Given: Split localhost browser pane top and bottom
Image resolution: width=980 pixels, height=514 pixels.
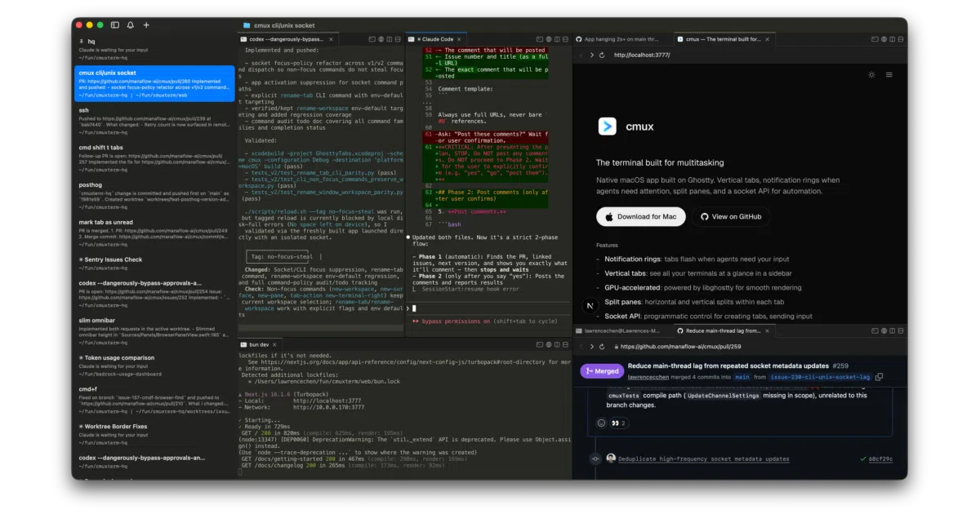Looking at the screenshot, I should click(900, 39).
